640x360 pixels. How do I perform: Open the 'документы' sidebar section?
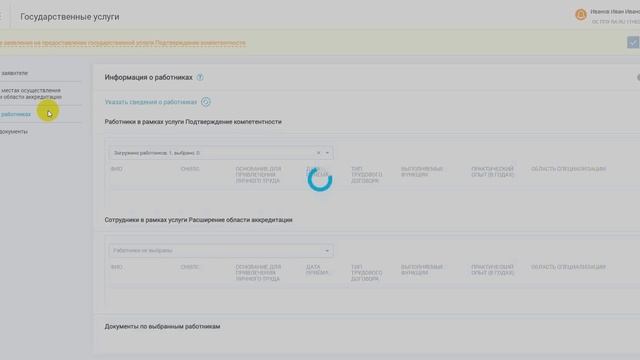(14, 131)
